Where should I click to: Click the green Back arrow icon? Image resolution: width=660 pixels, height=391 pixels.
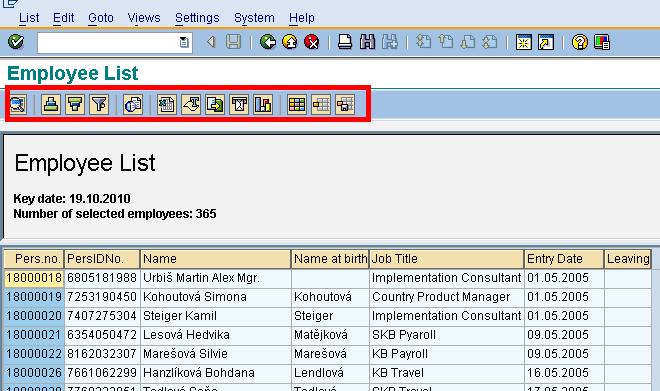tap(268, 42)
